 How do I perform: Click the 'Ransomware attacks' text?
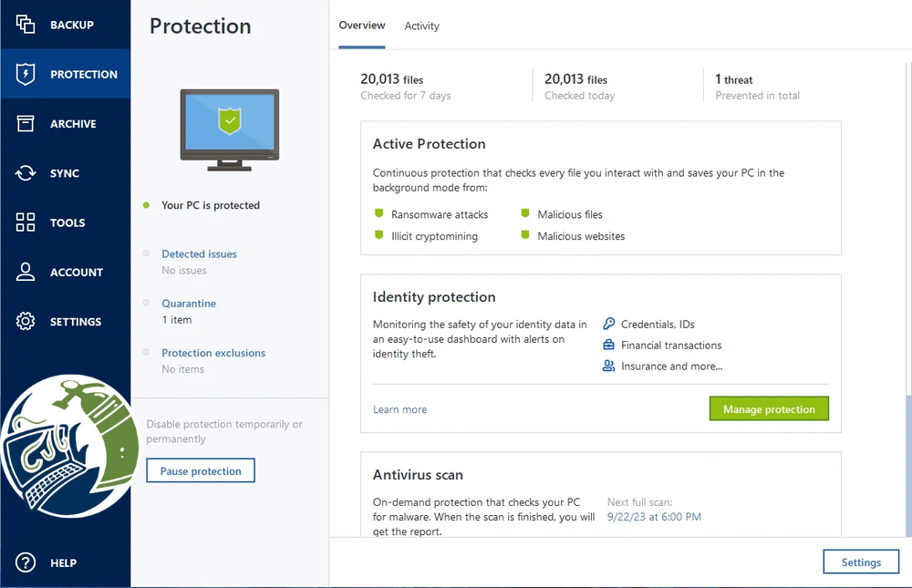(x=440, y=214)
